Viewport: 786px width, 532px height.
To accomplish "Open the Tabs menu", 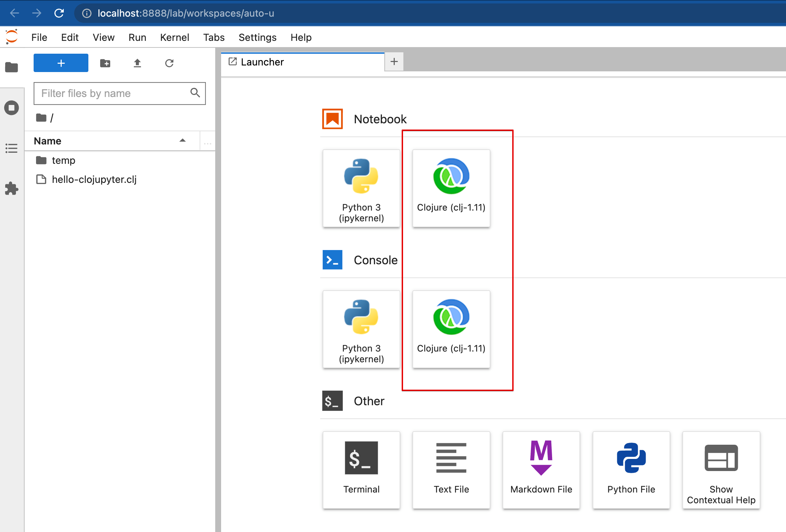I will 214,37.
